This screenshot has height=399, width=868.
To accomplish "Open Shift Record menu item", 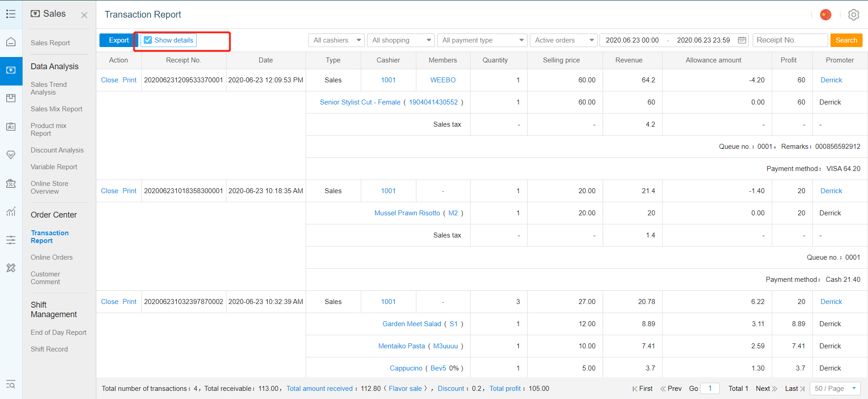I will 49,349.
